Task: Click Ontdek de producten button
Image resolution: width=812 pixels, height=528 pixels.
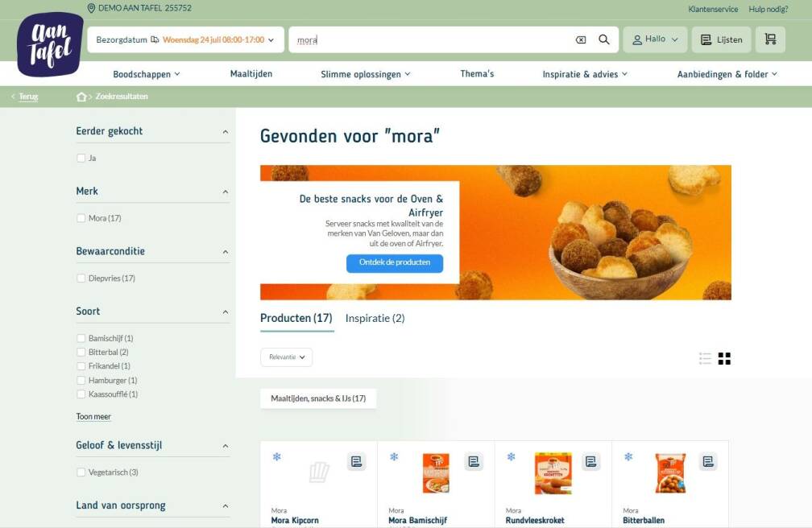Action: coord(395,262)
